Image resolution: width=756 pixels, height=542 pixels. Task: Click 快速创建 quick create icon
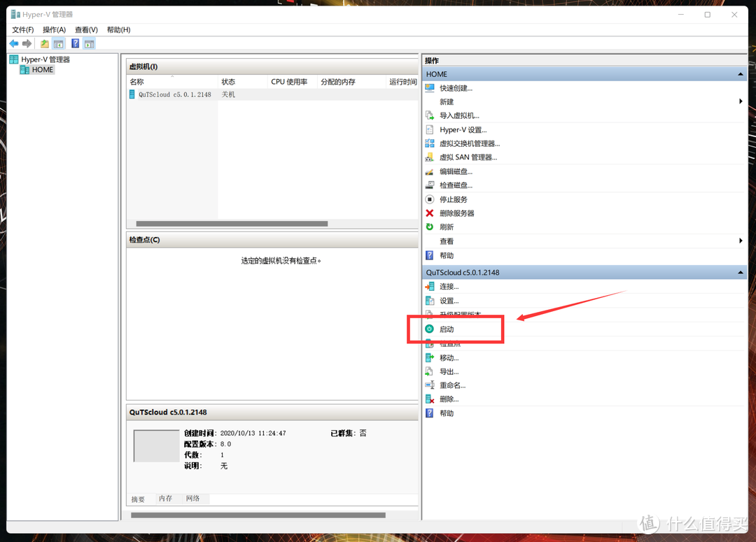coord(430,88)
